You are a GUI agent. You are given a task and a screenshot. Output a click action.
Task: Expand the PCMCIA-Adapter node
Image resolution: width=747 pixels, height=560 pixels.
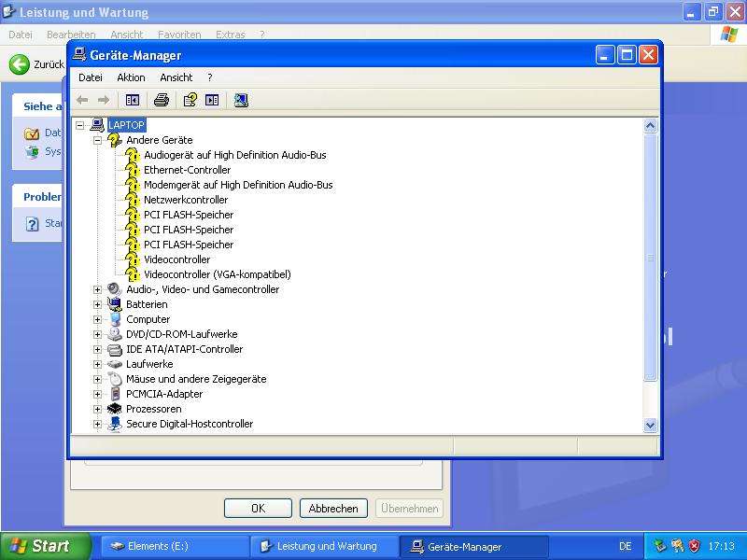(98, 394)
